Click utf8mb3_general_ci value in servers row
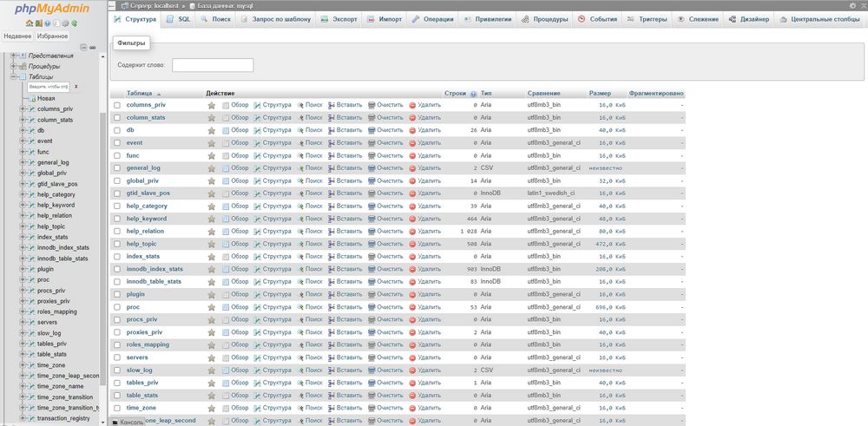Viewport: 868px width, 426px height. (x=554, y=357)
